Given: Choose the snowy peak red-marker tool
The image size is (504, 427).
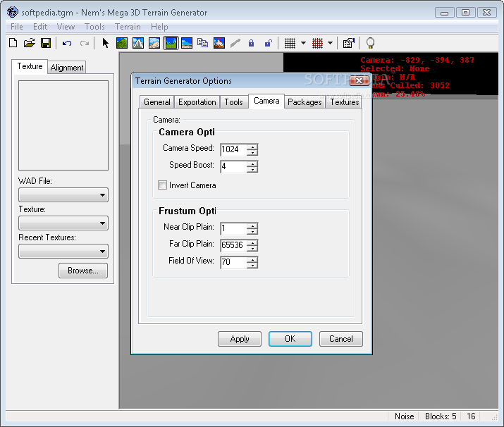Looking at the screenshot, I should pyautogui.click(x=219, y=43).
